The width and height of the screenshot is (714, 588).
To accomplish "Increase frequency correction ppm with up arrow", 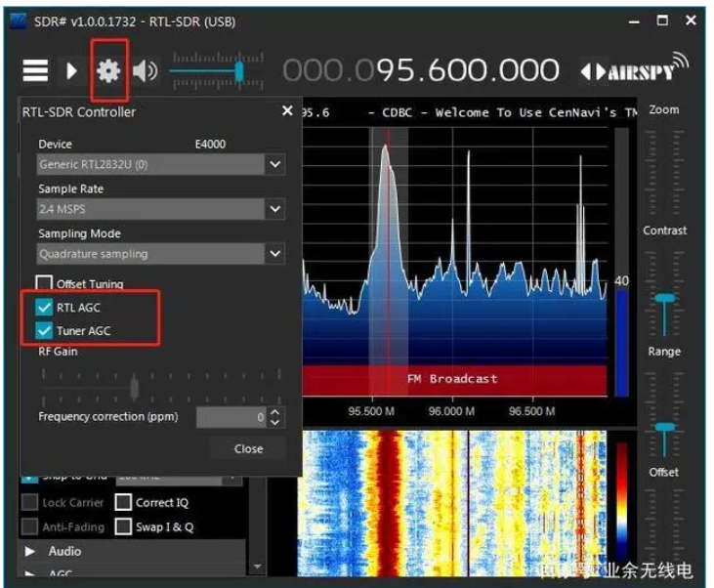I will click(x=274, y=412).
